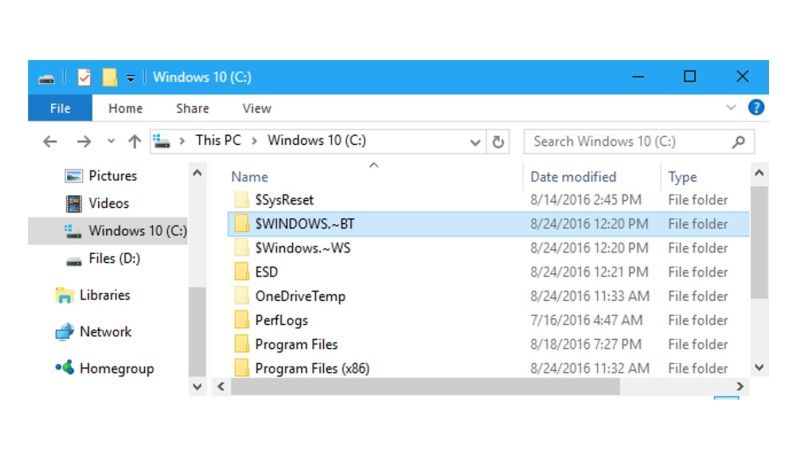Click the OneDriveTemp folder icon
Screen dimensions: 800x450
click(x=241, y=296)
